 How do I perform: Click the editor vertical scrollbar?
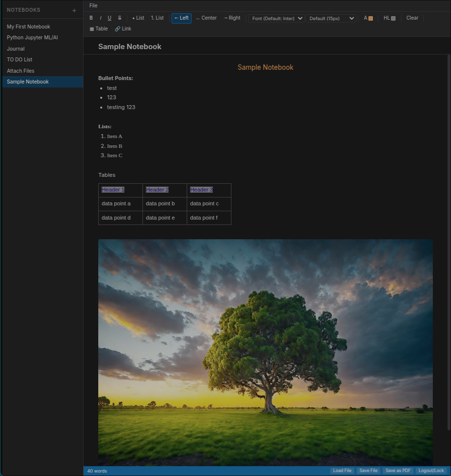coord(449,242)
